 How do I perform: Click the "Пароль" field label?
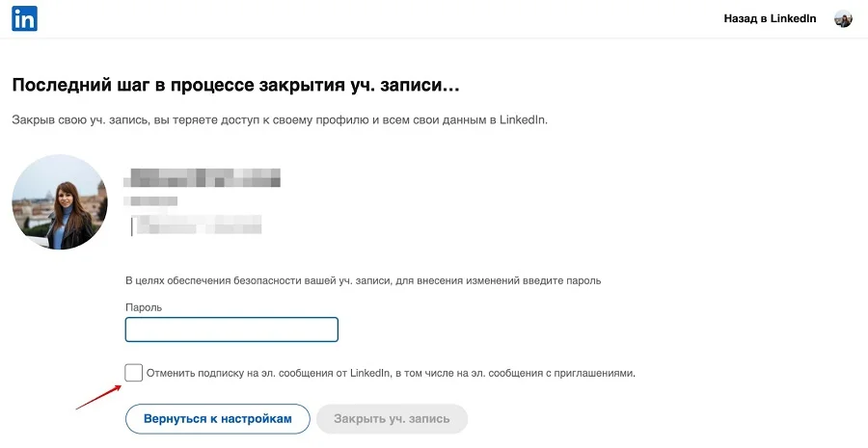click(144, 306)
